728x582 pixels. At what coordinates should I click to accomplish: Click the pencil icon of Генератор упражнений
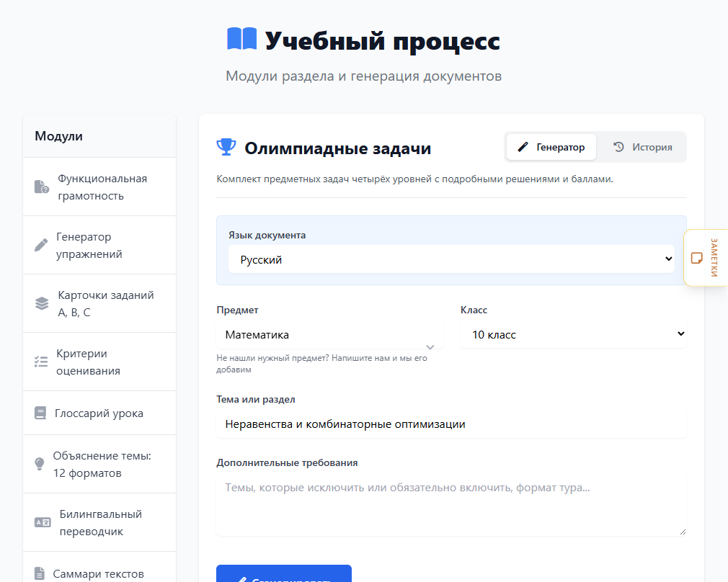41,245
